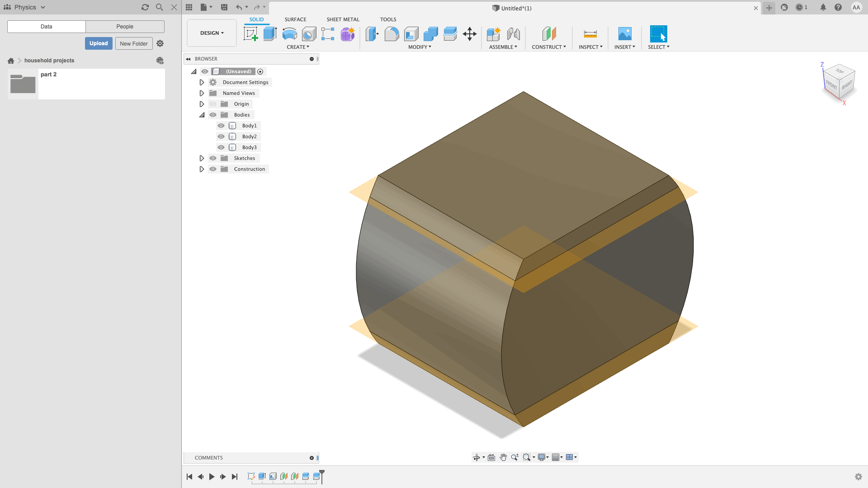Hide the Bodies folder
868x488 pixels.
213,115
